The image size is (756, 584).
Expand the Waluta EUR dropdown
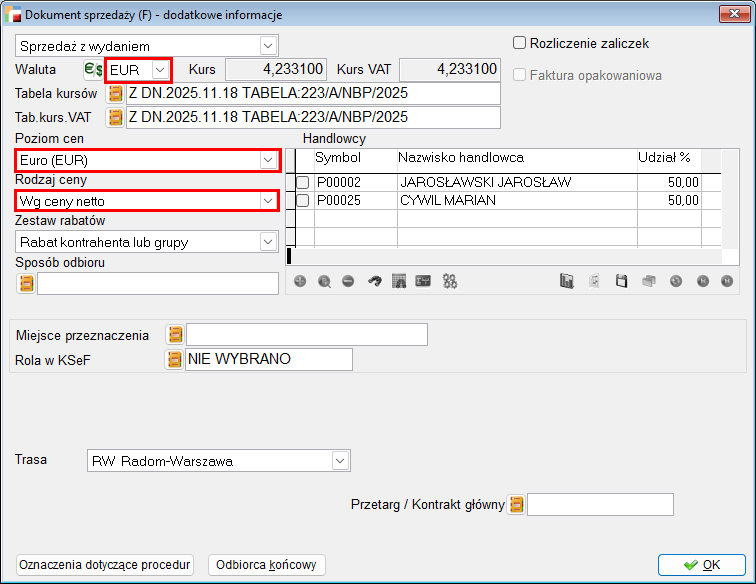160,70
